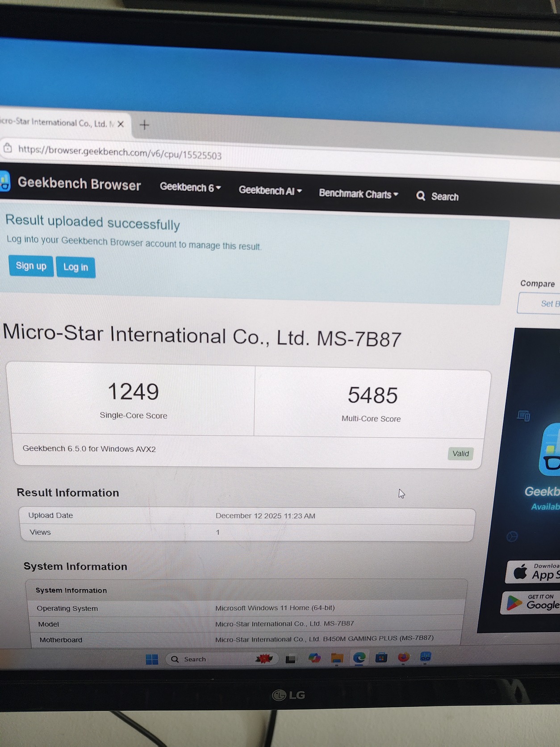560x747 pixels.
Task: Click the Micro-Star International MS-7B87 page heading
Action: pyautogui.click(x=202, y=336)
